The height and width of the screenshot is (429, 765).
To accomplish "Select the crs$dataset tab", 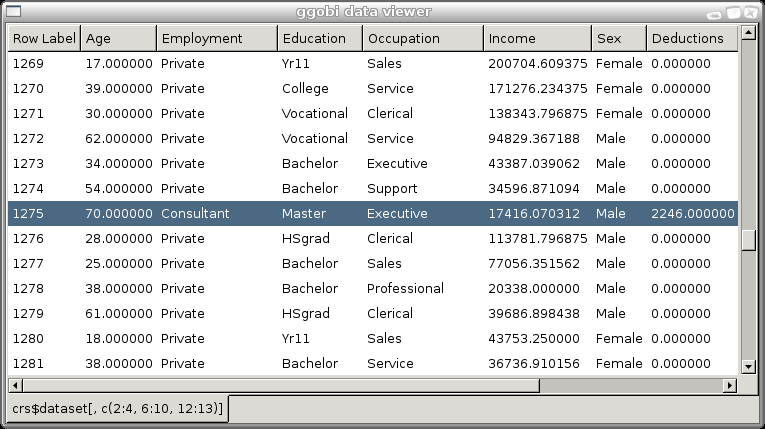I will 117,409.
